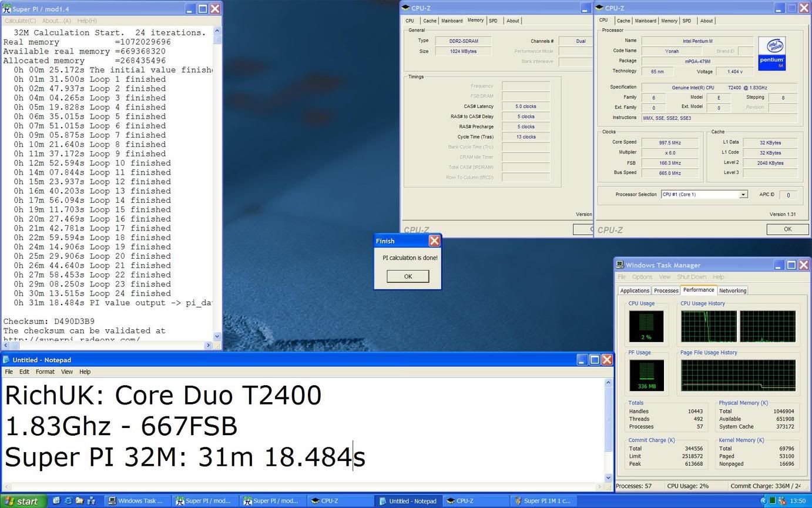
Task: Click the CPU-Z Memory window title icon
Action: coord(405,8)
